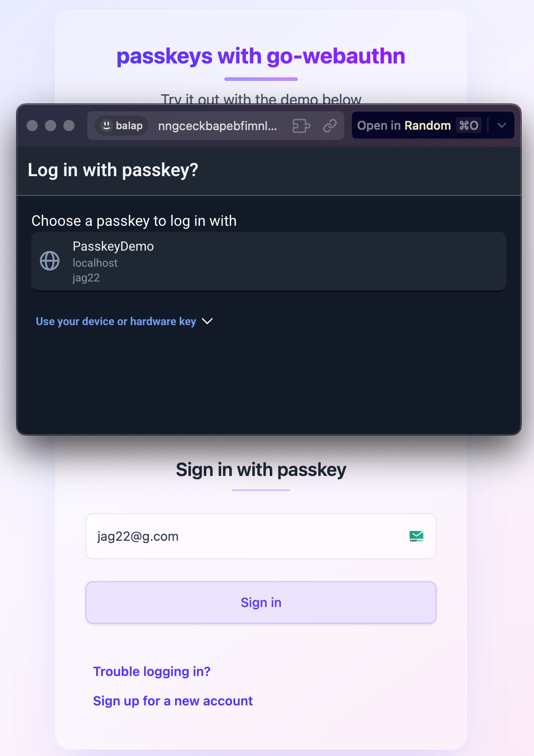Close the passkey popup window
Image resolution: width=534 pixels, height=756 pixels.
pyautogui.click(x=32, y=126)
